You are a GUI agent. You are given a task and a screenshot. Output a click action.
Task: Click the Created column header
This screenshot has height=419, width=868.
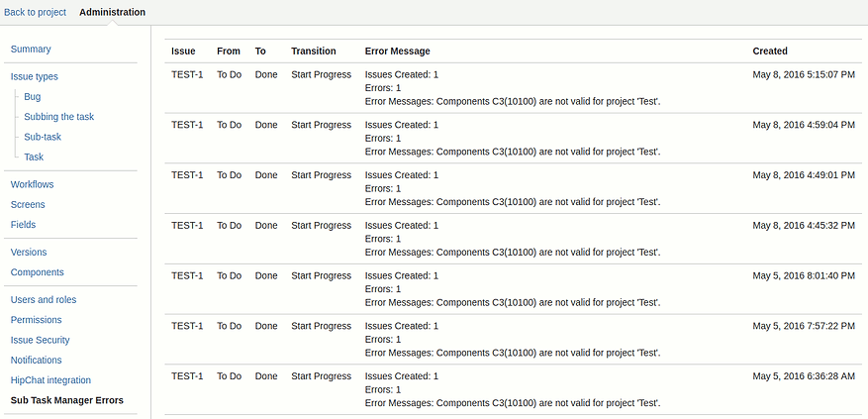[769, 51]
